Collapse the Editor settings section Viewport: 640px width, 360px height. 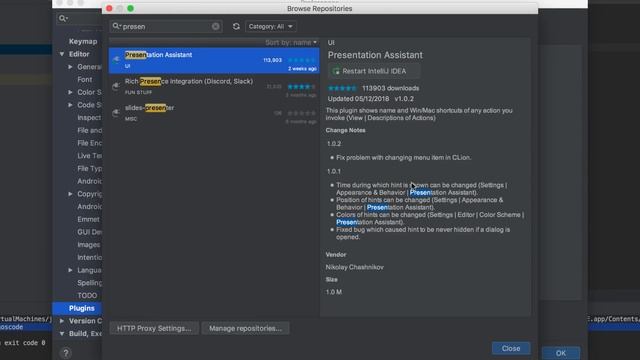62,54
